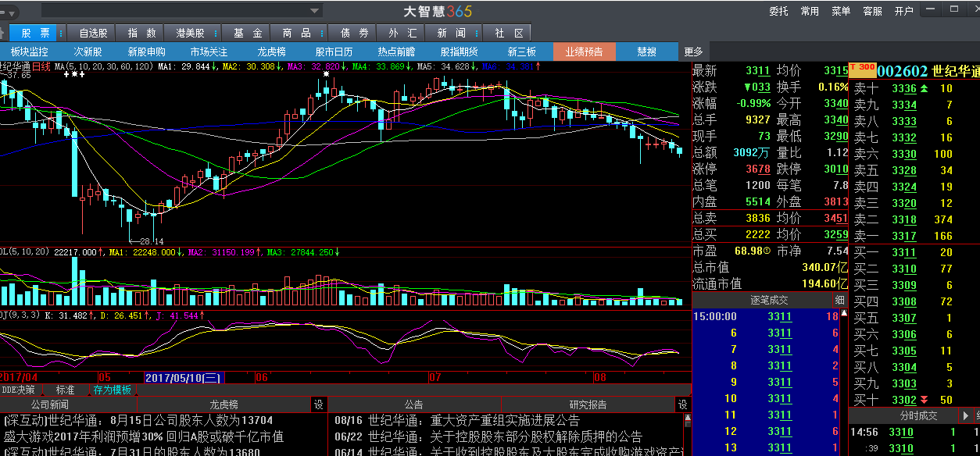The width and height of the screenshot is (980, 456).
Task: Click the 细 detail button next to 逐笔成交
Action: (x=839, y=300)
